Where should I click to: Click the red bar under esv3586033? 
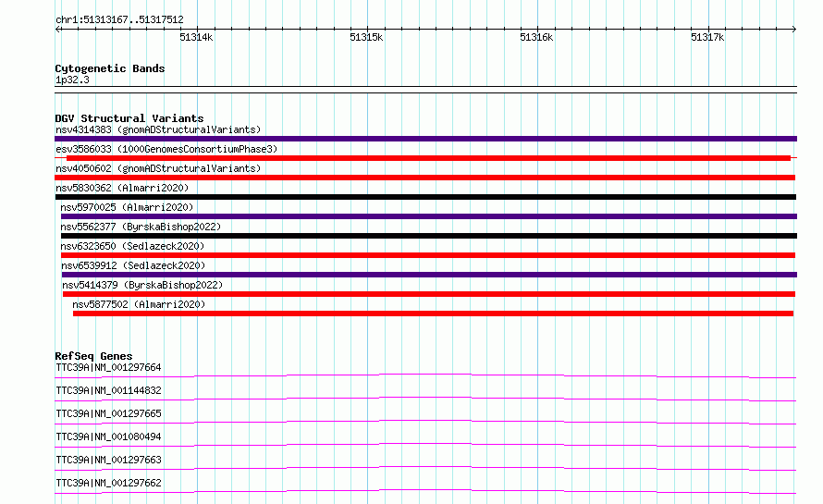[x=428, y=158]
